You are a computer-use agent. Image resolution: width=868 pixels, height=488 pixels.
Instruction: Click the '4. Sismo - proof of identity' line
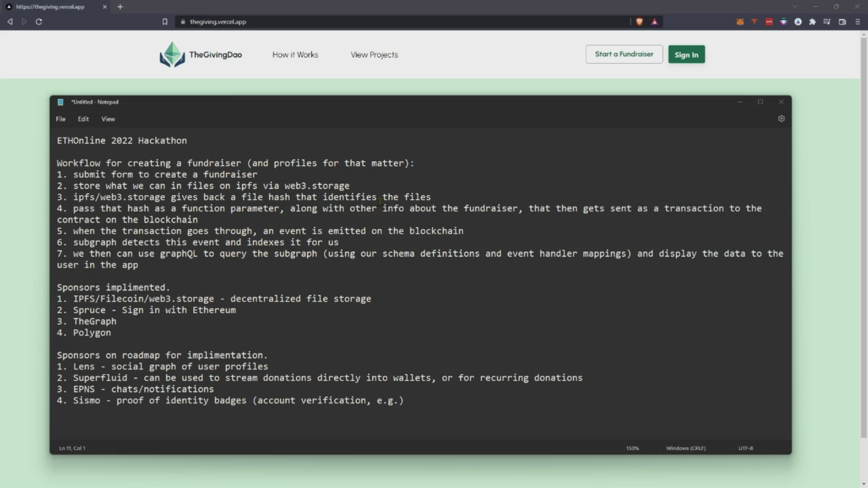231,400
